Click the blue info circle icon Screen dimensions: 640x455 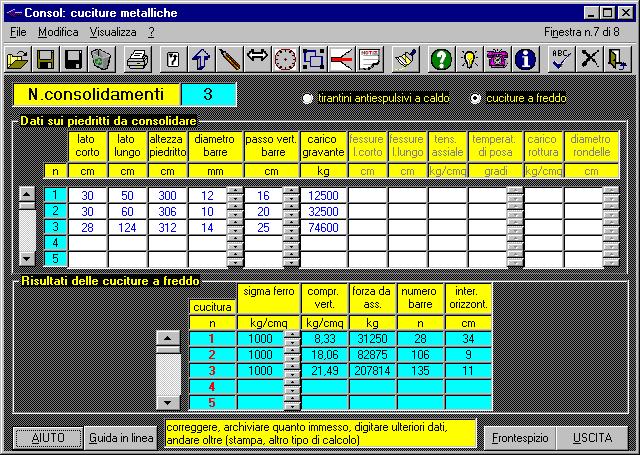(x=525, y=59)
